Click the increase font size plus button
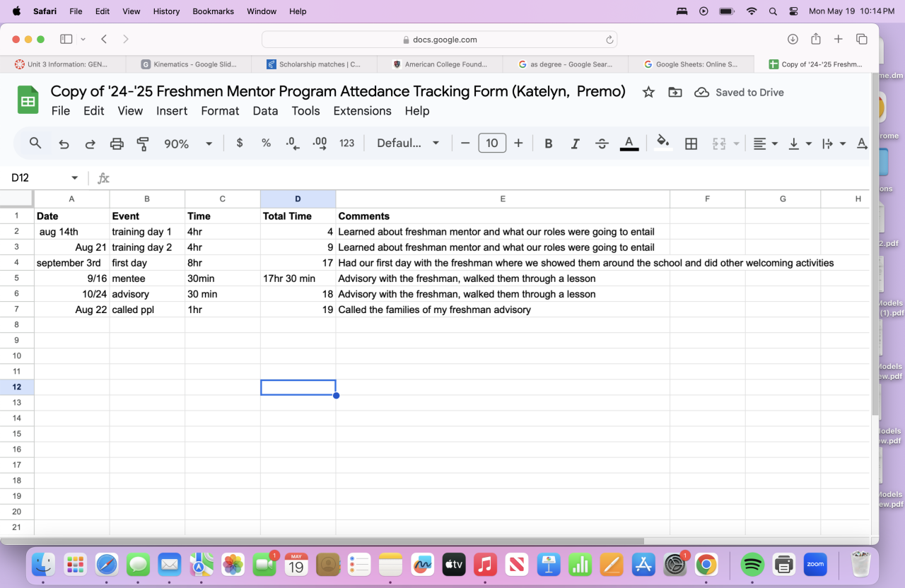Screen dimensions: 905x588 coord(518,143)
